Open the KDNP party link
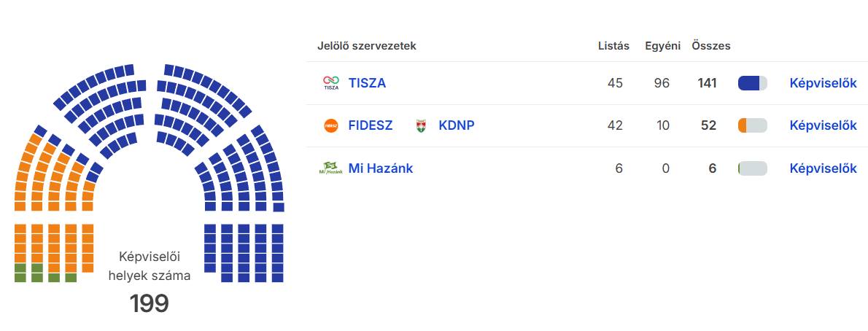868x331 pixels. click(x=457, y=125)
